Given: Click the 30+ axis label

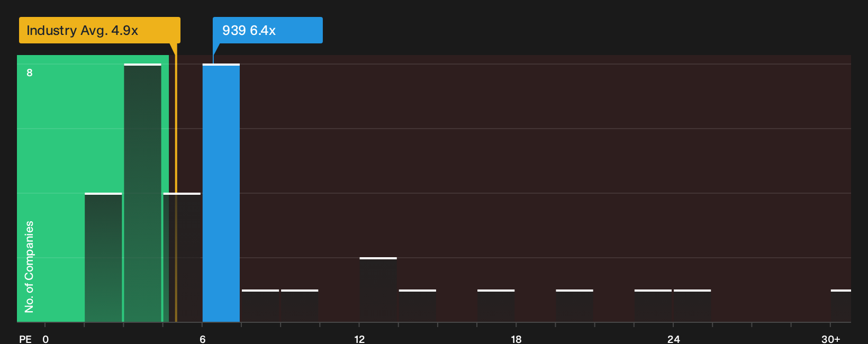Looking at the screenshot, I should pos(830,339).
